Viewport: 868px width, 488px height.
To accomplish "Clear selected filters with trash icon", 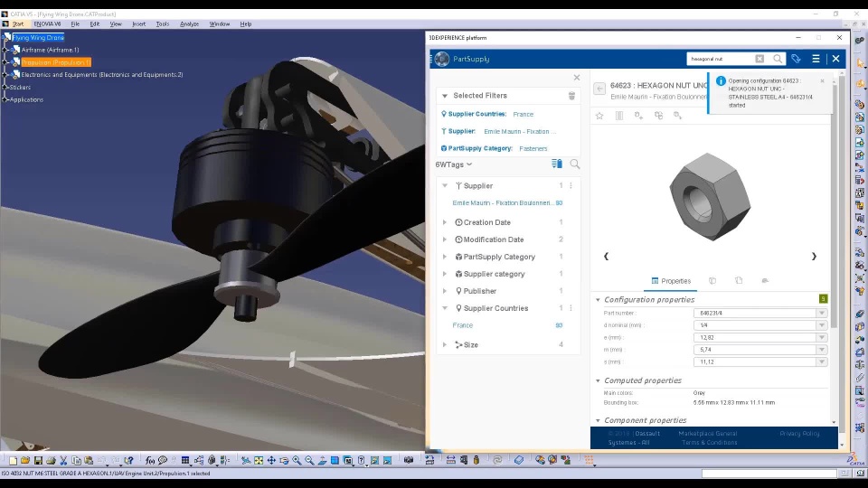I will pyautogui.click(x=571, y=96).
